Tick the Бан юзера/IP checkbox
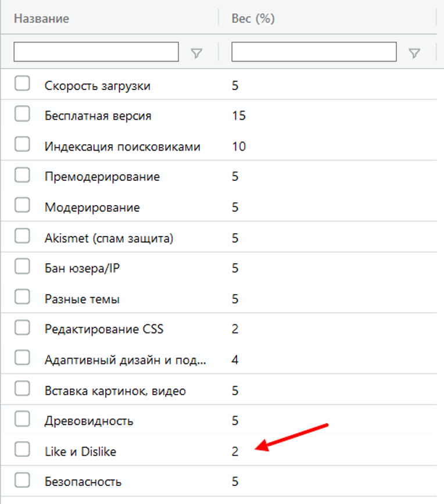444x504 pixels. tap(22, 266)
